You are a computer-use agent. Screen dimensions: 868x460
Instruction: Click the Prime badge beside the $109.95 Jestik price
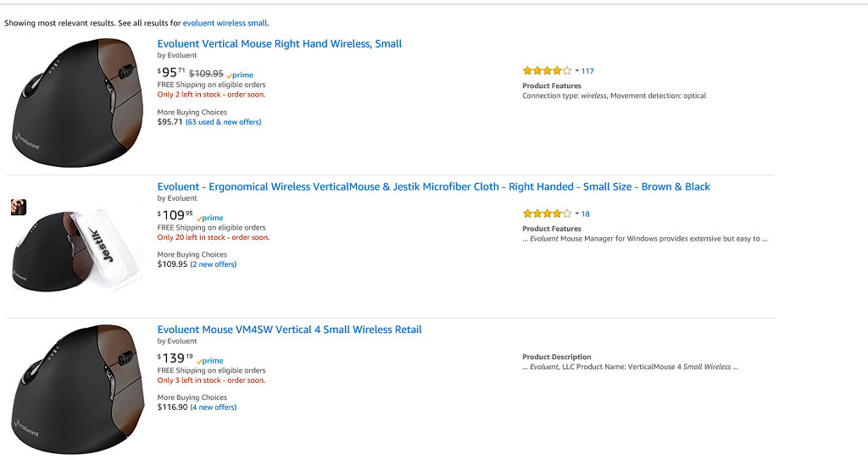pyautogui.click(x=210, y=219)
